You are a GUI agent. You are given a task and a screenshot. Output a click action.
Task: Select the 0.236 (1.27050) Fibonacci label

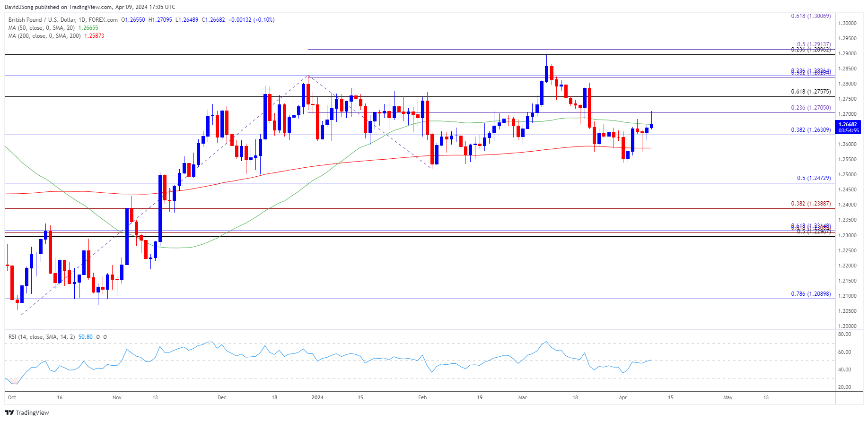click(811, 108)
